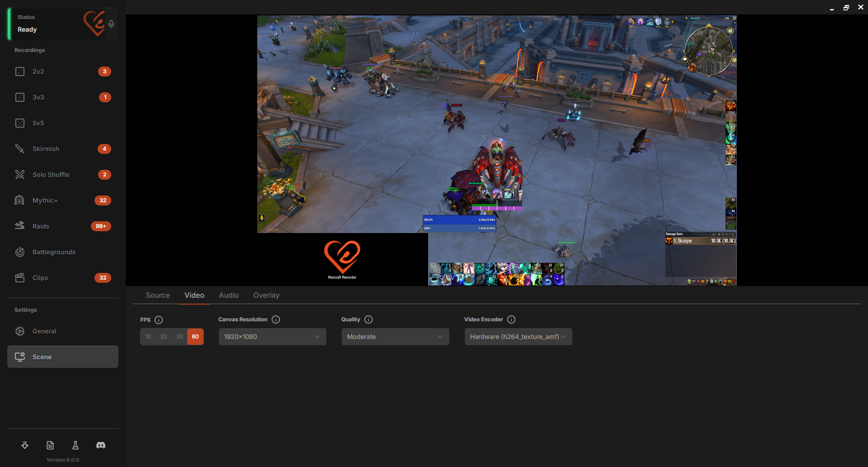Click the Canvas Resolution info icon
868x467 pixels.
click(276, 319)
